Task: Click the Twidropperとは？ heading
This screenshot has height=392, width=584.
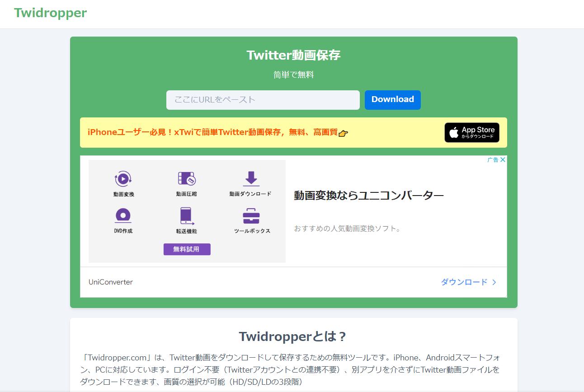Action: point(293,336)
